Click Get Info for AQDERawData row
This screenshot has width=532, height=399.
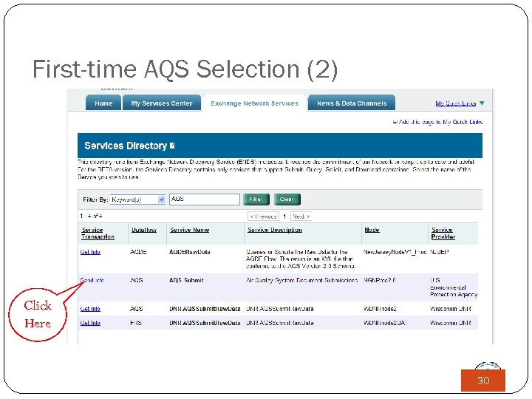click(x=90, y=252)
